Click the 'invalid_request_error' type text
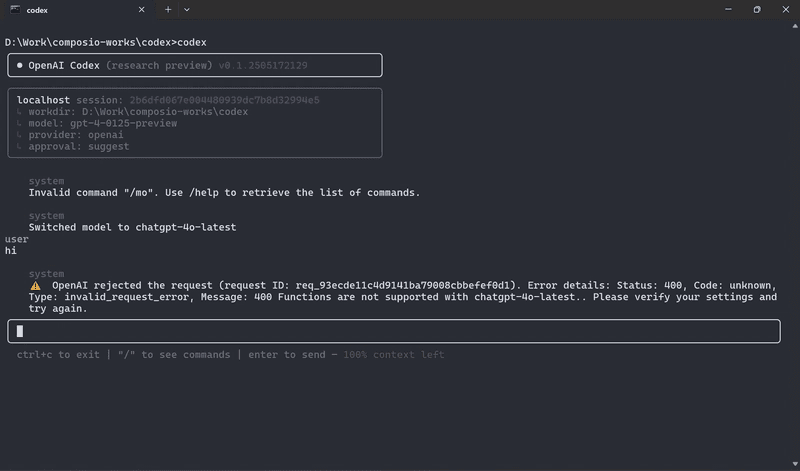The width and height of the screenshot is (800, 471). click(127, 297)
